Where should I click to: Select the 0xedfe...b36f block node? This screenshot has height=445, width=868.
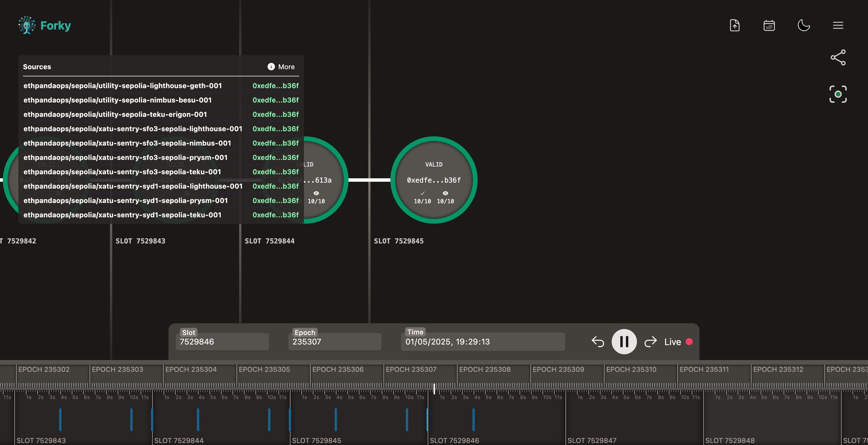coord(434,180)
